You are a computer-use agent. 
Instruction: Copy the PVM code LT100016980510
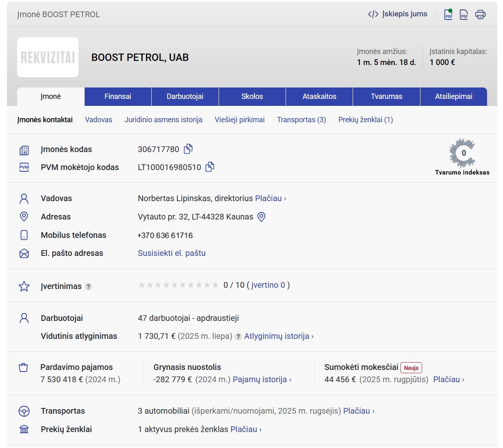[210, 167]
